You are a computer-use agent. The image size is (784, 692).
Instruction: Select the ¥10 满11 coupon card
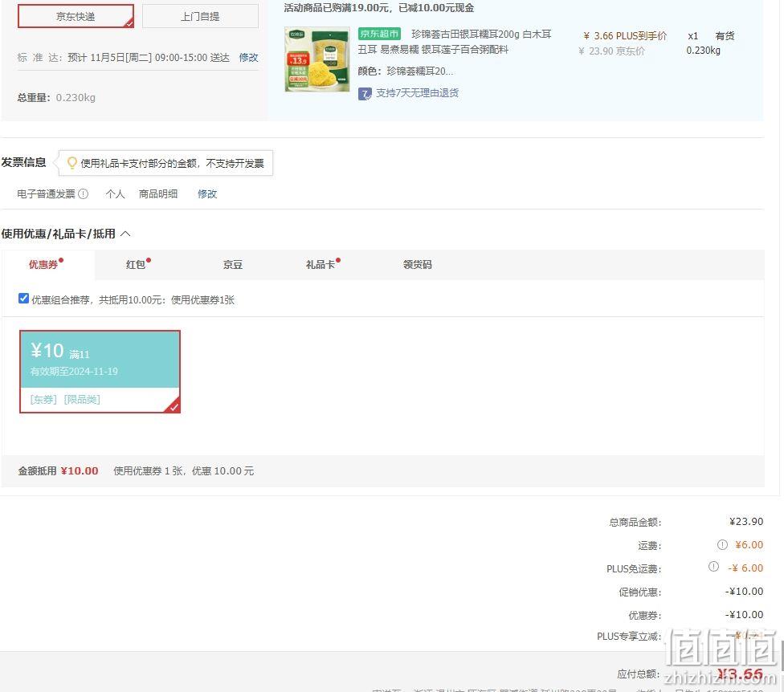click(x=100, y=372)
